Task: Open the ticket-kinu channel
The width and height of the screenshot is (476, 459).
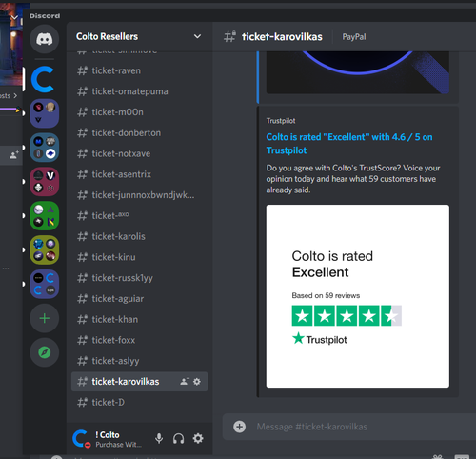Action: (x=140, y=257)
